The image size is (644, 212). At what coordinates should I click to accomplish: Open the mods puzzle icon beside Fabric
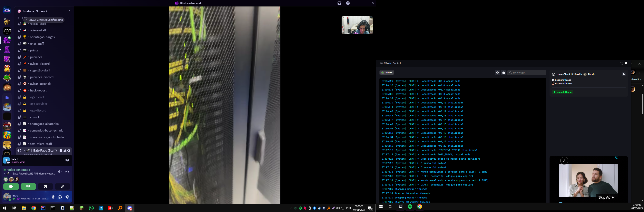pyautogui.click(x=623, y=74)
